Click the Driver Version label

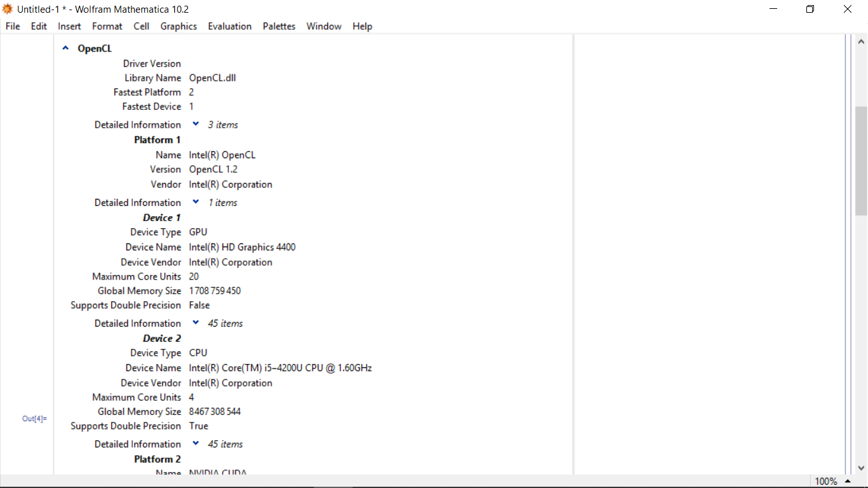[152, 64]
